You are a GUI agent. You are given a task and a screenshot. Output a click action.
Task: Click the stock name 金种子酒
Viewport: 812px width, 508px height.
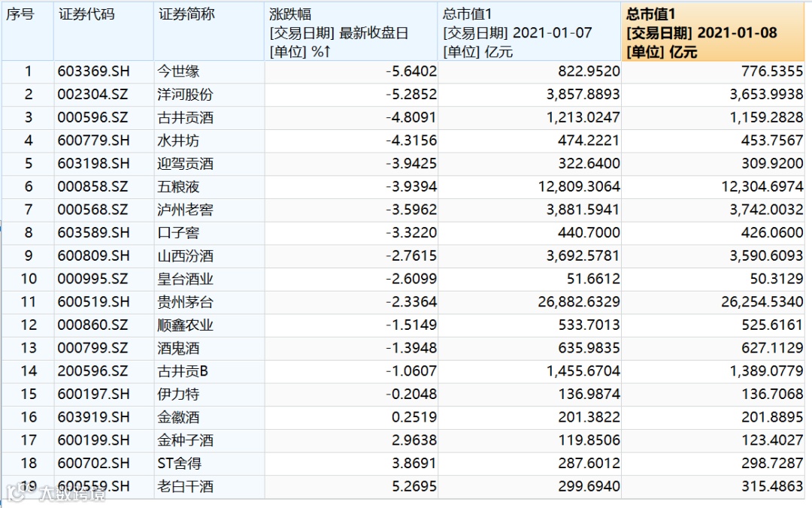point(185,440)
